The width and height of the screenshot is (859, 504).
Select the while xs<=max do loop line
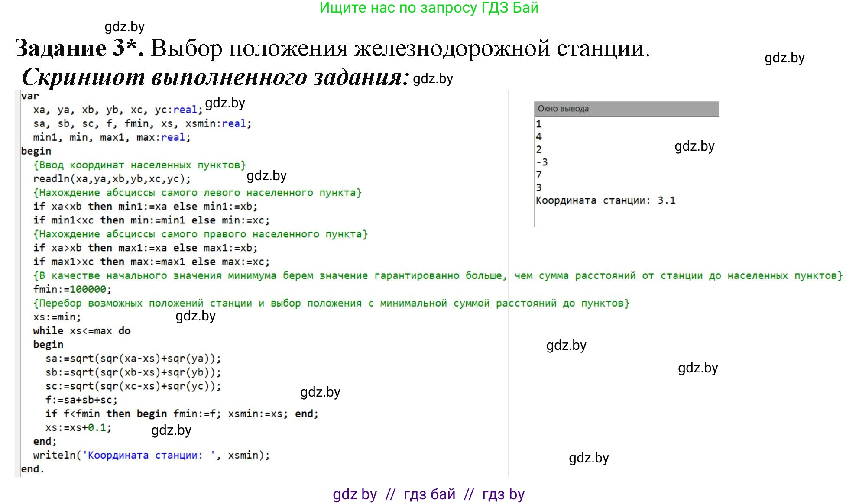click(x=82, y=330)
